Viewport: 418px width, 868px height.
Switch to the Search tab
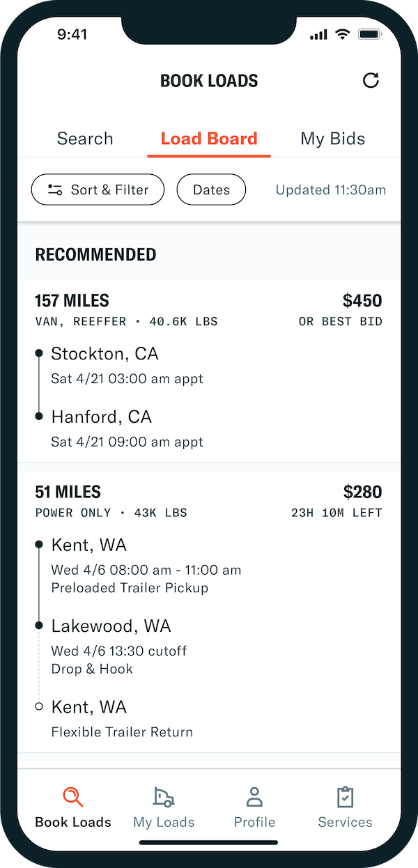[85, 138]
